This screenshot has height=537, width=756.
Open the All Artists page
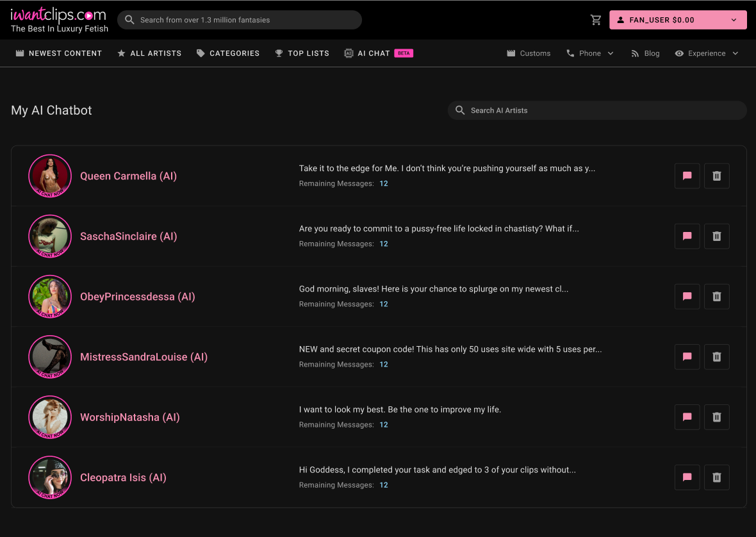pyautogui.click(x=149, y=53)
